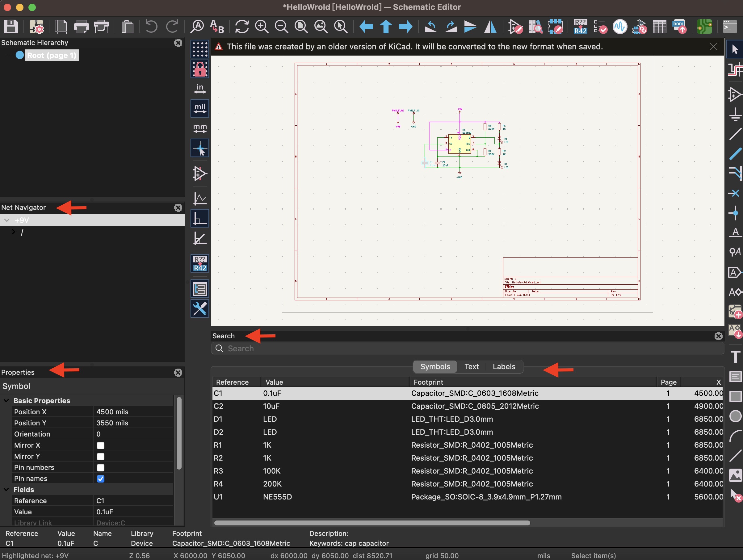The height and width of the screenshot is (560, 743).
Task: Select the Add Wire tool
Action: coord(735,134)
